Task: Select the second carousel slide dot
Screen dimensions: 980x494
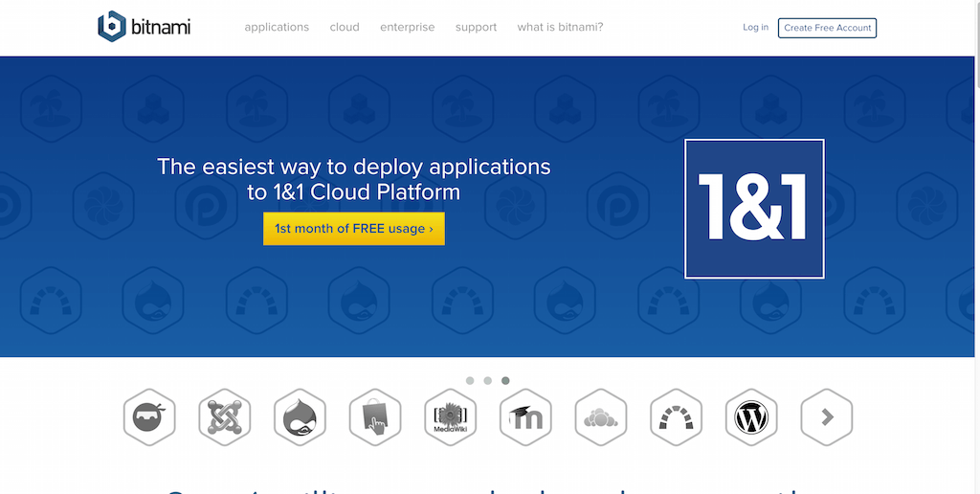Action: pos(487,380)
